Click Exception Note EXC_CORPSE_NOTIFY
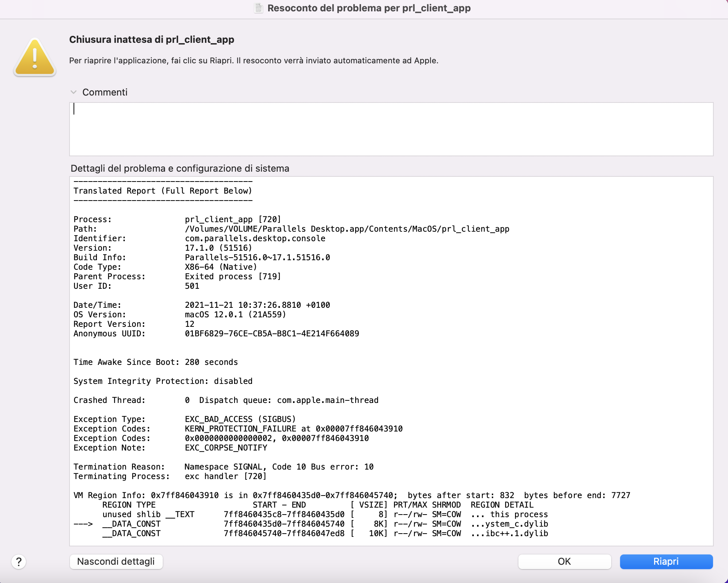 pyautogui.click(x=170, y=448)
